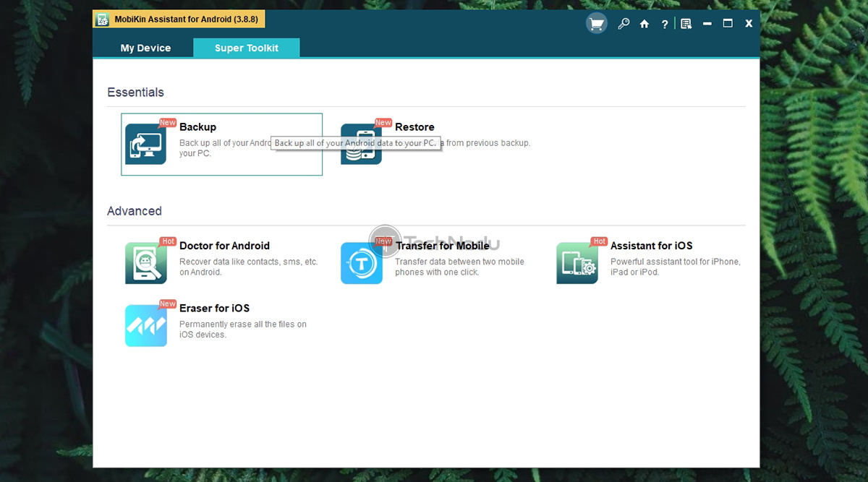The height and width of the screenshot is (482, 868).
Task: Click Eraser for iOS title
Action: point(214,308)
